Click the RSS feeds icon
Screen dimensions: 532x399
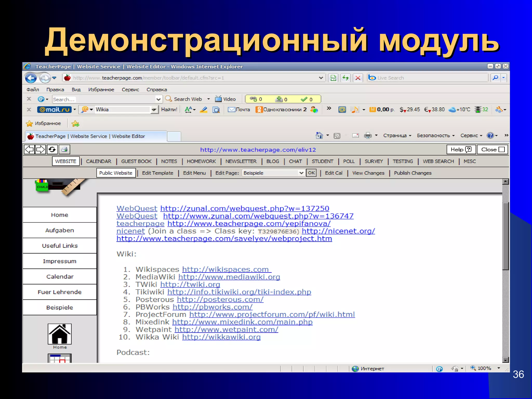(x=337, y=136)
